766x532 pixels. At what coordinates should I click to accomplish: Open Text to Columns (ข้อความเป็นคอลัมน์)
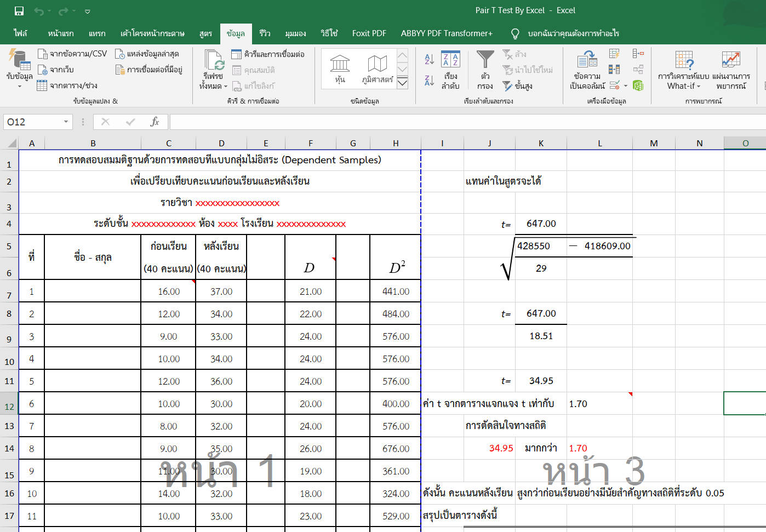point(587,70)
